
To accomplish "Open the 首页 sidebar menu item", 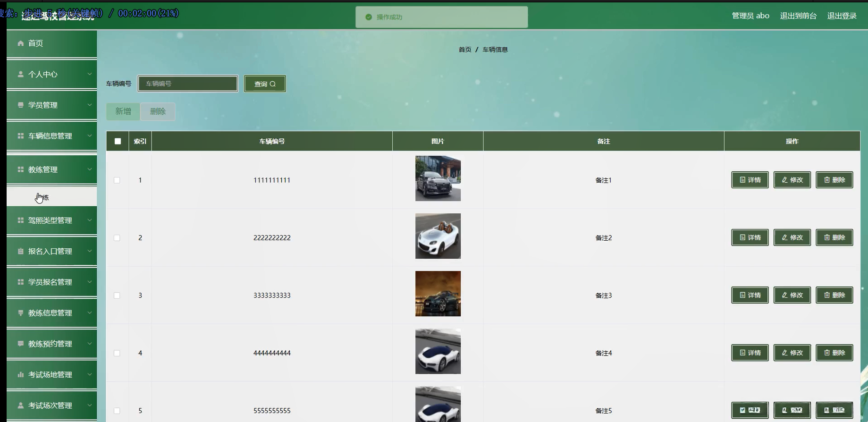I will click(x=52, y=43).
